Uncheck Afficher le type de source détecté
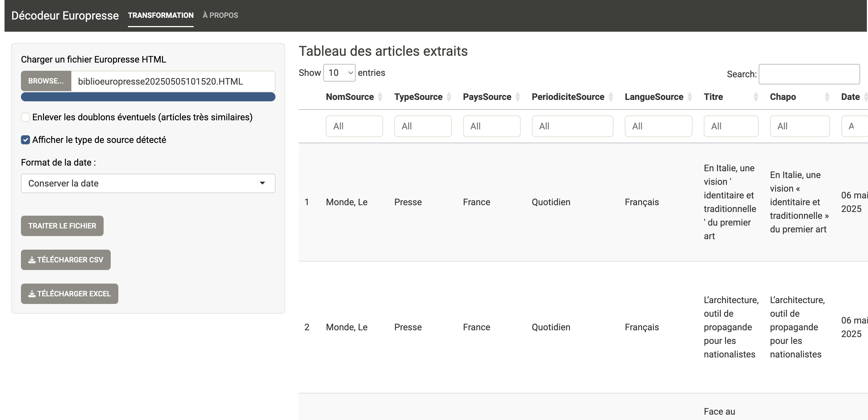Screen dimensions: 868x420 [25, 140]
